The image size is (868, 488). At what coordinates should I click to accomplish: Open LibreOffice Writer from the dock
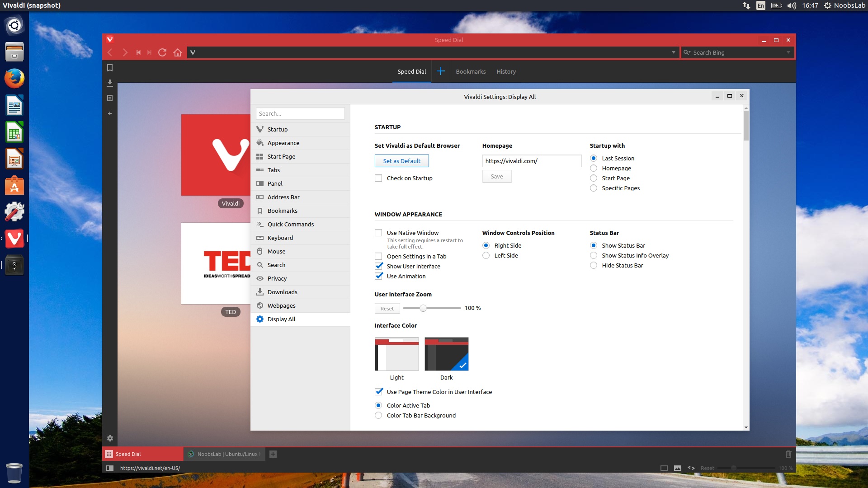click(14, 105)
